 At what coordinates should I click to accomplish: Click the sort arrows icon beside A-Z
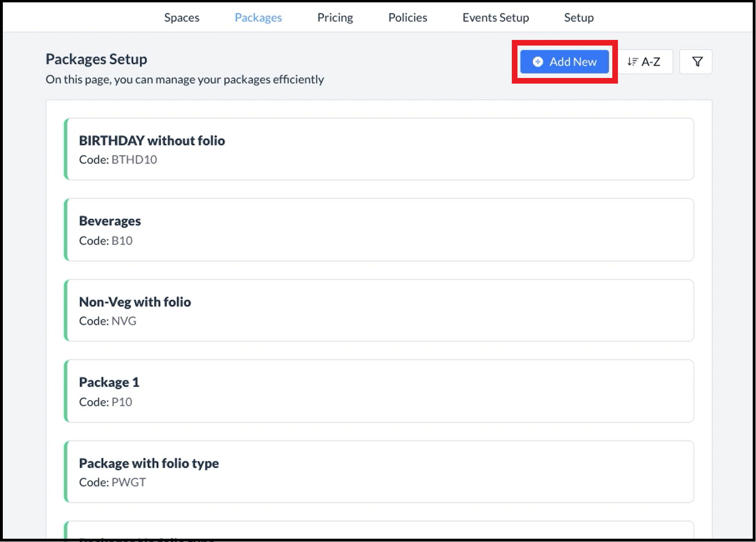[633, 62]
